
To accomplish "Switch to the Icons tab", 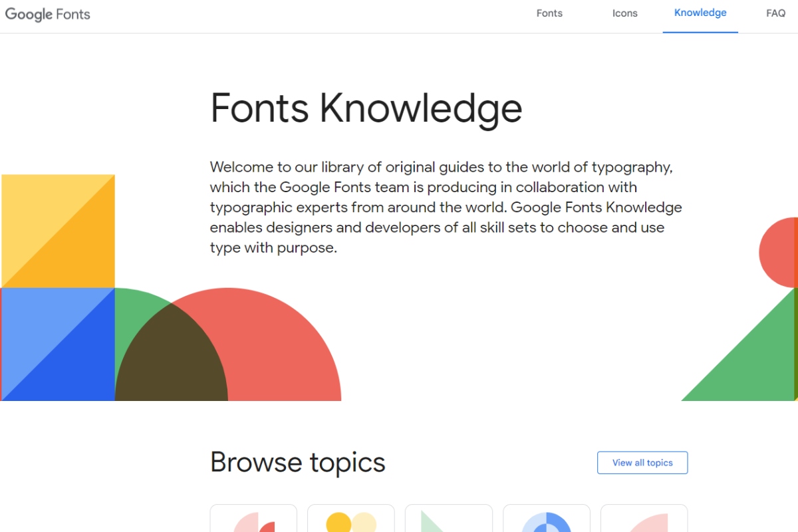I will pyautogui.click(x=625, y=13).
